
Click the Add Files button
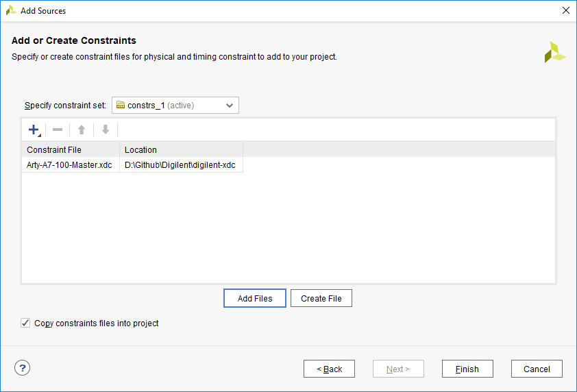pyautogui.click(x=255, y=298)
